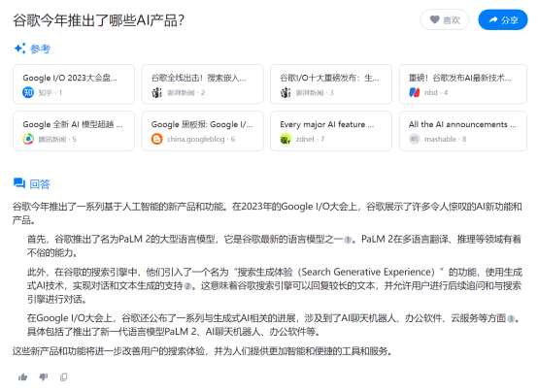Open the 重磅！谷歌发布AI最新技术 reference card
The width and height of the screenshot is (538, 392).
[x=463, y=84]
